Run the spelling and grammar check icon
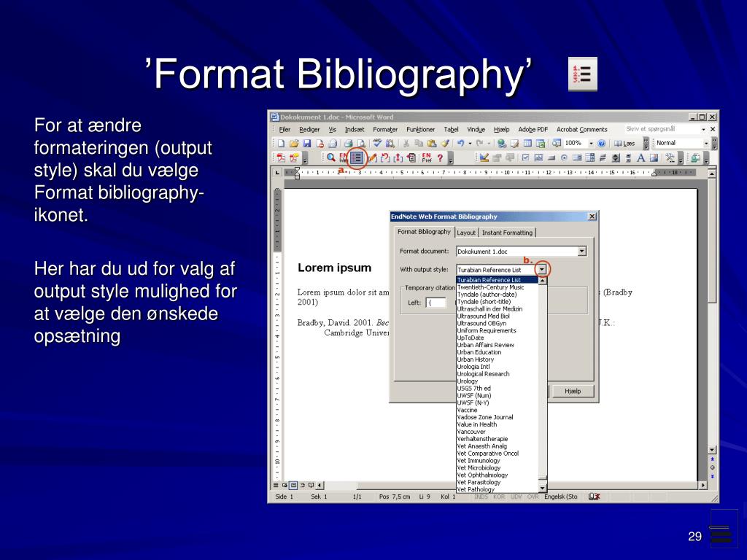 point(377,142)
